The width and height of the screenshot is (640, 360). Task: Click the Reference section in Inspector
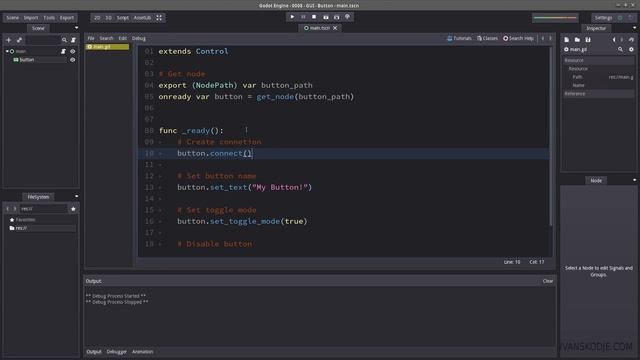tap(598, 93)
